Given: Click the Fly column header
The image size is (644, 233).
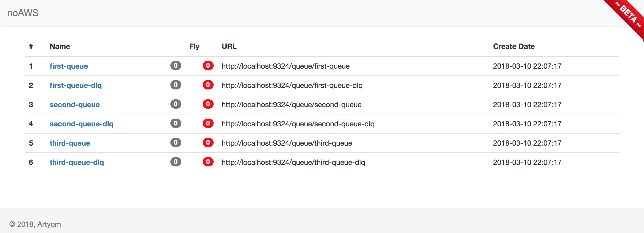Looking at the screenshot, I should coord(194,46).
